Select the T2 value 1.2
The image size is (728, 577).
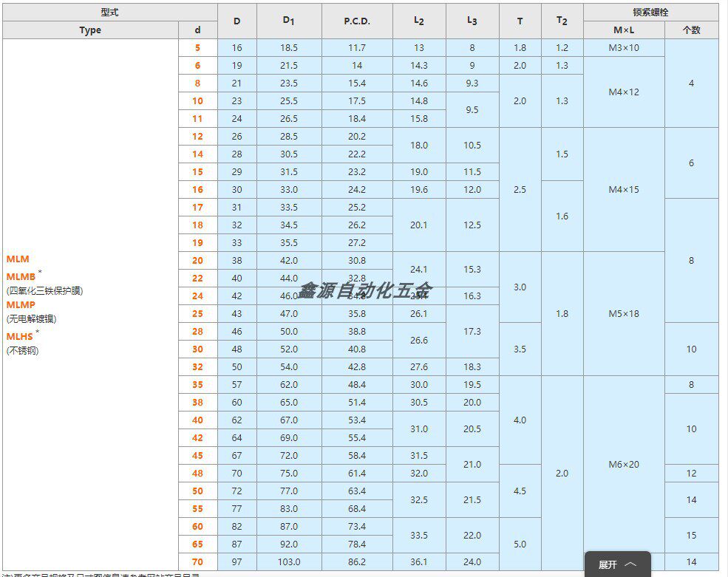point(562,48)
